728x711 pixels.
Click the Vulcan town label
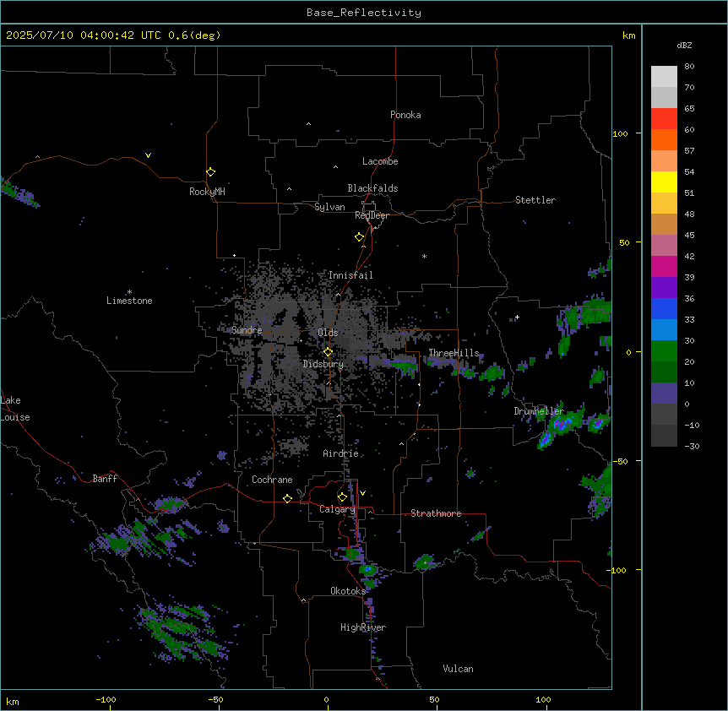tap(459, 669)
